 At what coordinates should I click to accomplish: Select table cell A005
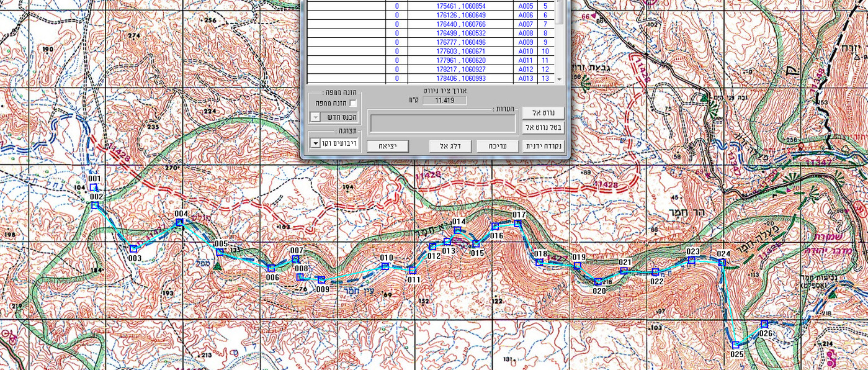(x=526, y=6)
